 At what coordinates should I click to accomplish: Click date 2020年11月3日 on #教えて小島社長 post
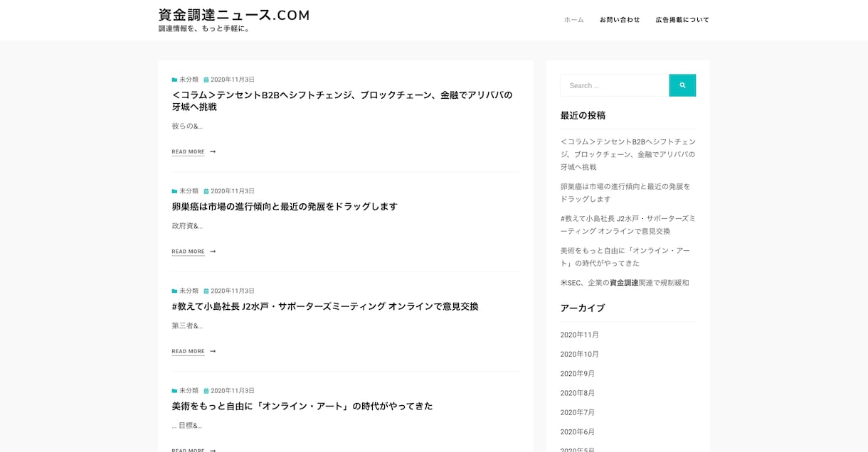(x=233, y=291)
